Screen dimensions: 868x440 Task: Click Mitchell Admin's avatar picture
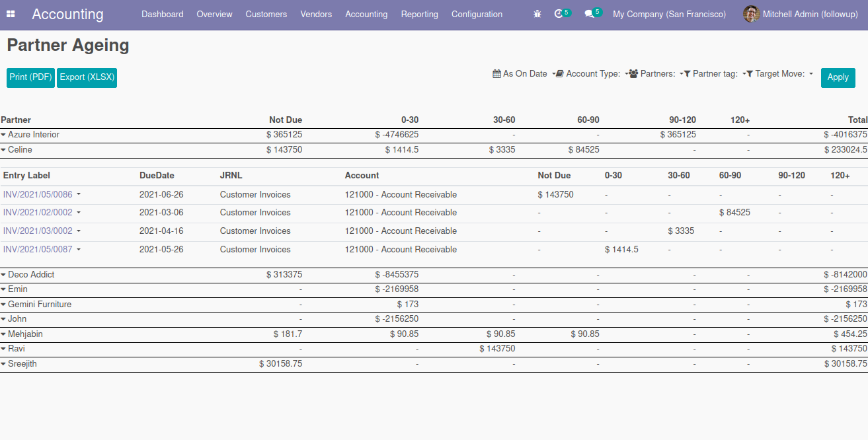[x=751, y=14]
